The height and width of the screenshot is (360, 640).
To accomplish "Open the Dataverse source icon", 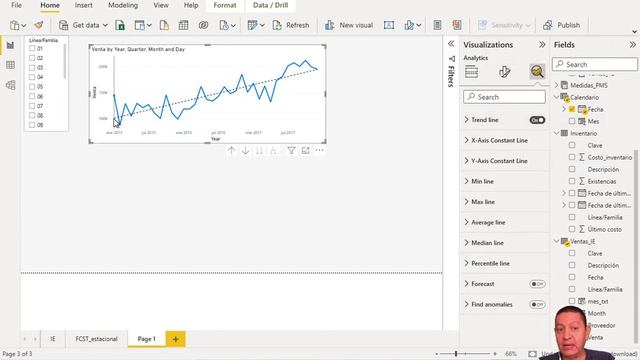I will pyautogui.click(x=203, y=25).
